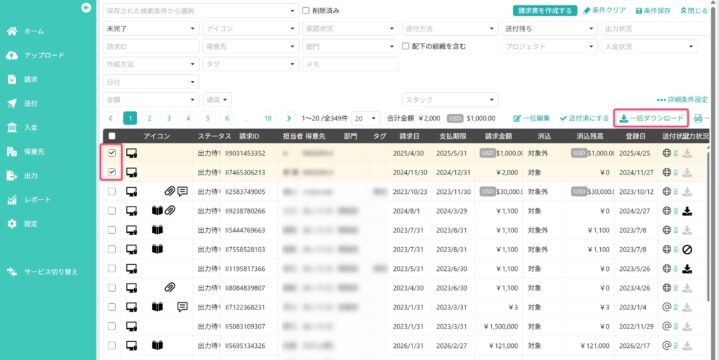
Task: Open the 作成方法 dropdown
Action: 151,64
